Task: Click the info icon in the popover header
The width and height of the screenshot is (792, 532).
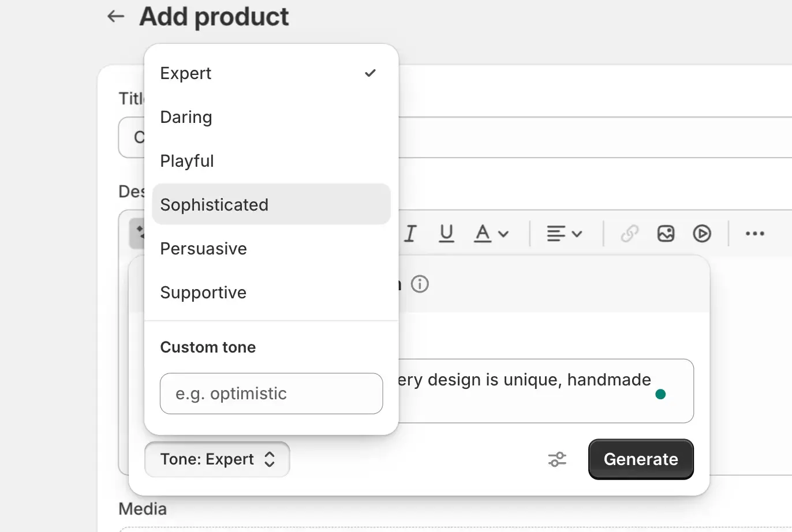Action: point(420,284)
